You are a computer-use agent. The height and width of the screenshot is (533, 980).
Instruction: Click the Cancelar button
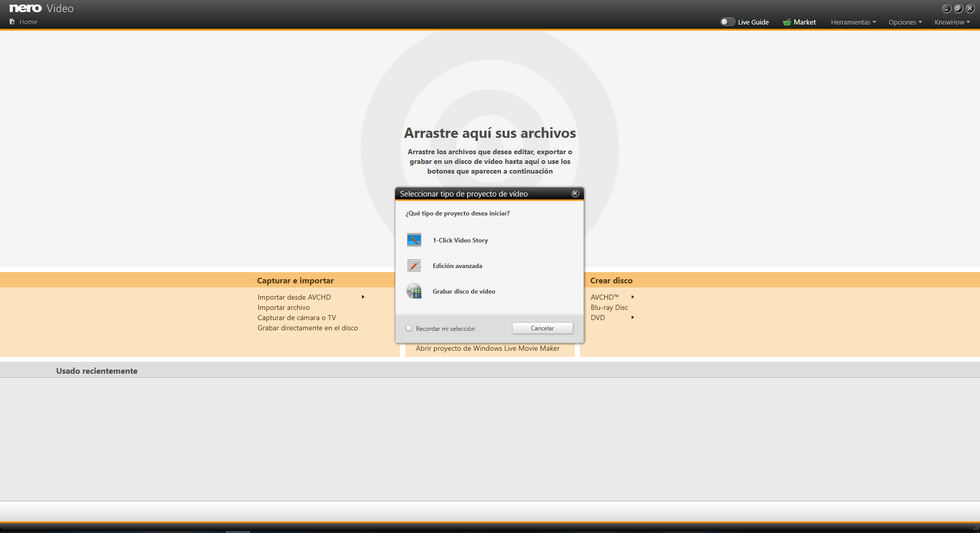(542, 328)
